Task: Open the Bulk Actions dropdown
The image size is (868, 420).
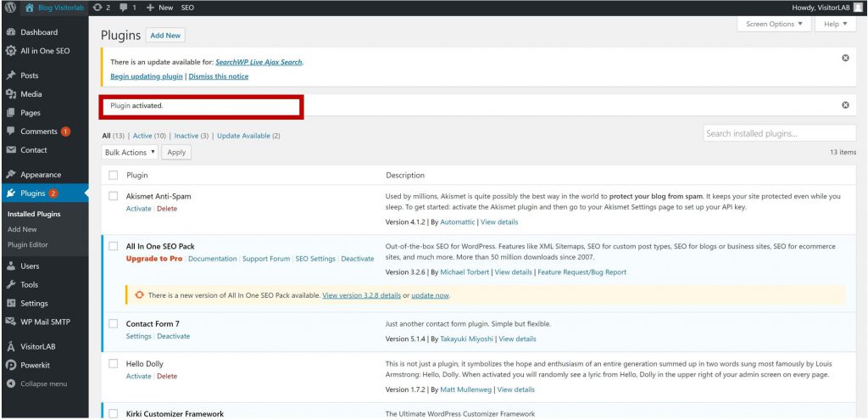Action: point(130,152)
